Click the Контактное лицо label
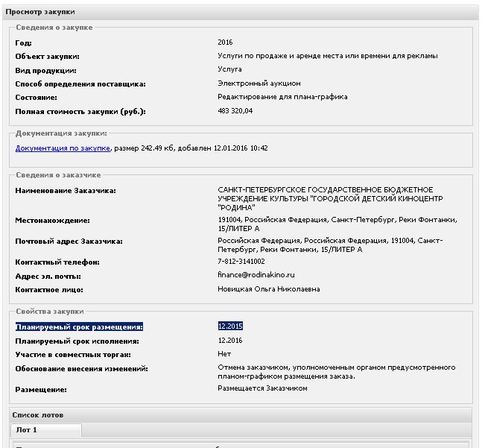This screenshot has width=485, height=448. 49,290
